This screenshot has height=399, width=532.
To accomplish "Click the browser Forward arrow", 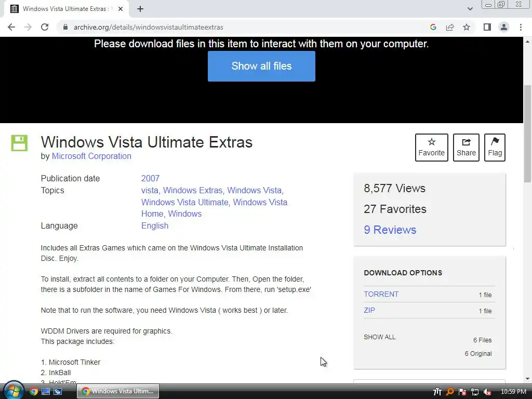I will click(x=28, y=27).
